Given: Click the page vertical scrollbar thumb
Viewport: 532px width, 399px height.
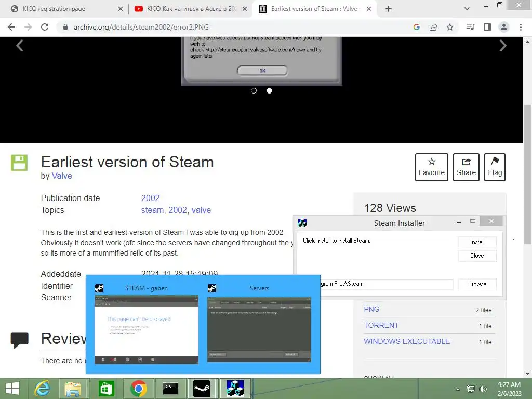Looking at the screenshot, I should coord(528,175).
